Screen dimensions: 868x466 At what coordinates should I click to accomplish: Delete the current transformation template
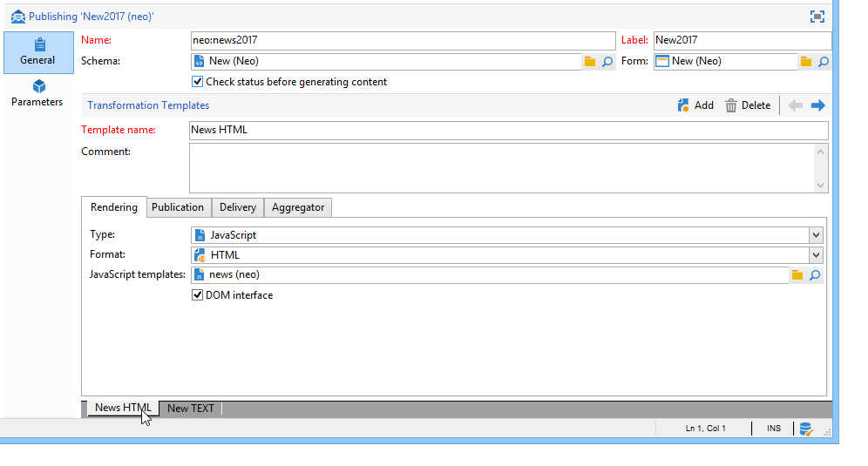(x=748, y=105)
